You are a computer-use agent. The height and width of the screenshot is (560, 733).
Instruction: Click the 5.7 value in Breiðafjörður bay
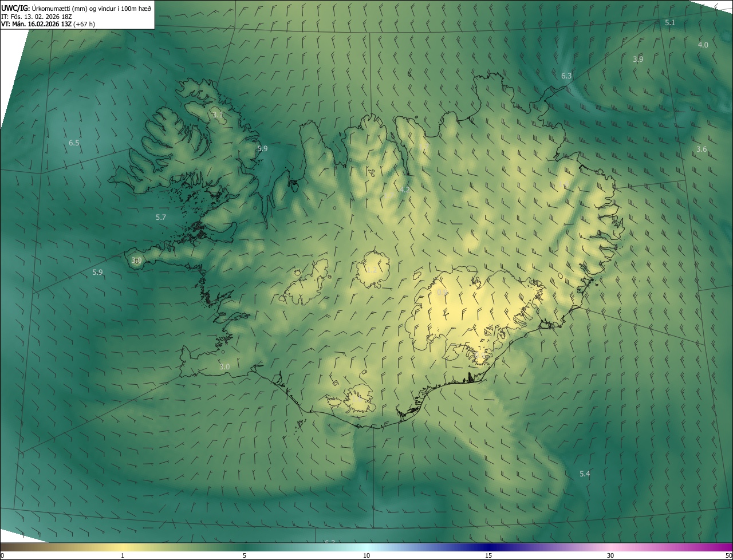click(x=161, y=217)
